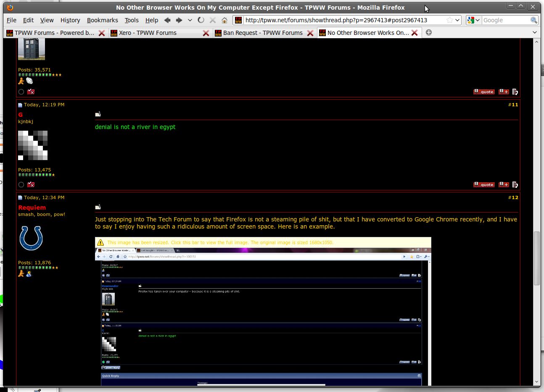The image size is (544, 392).
Task: Go forward with the forward arrow
Action: tap(179, 20)
